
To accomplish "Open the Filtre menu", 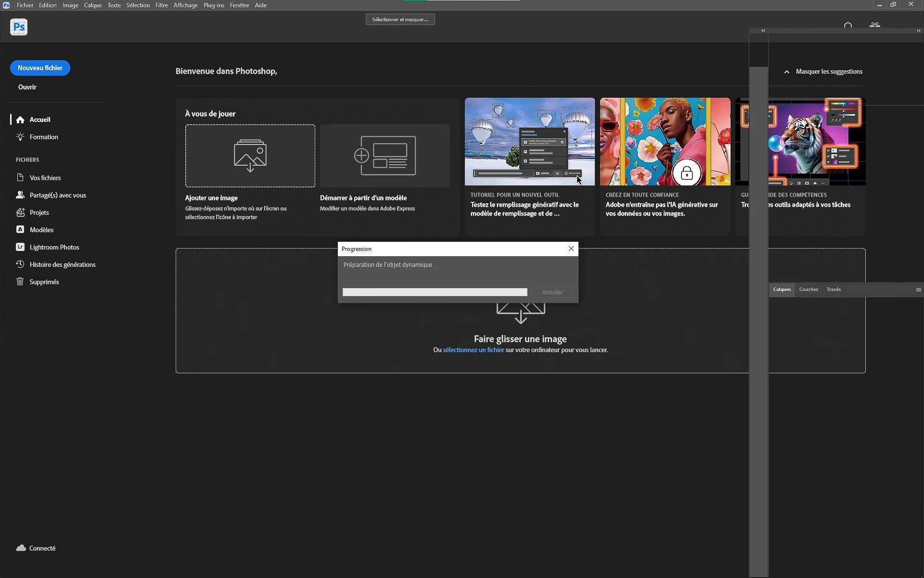I will (x=161, y=5).
